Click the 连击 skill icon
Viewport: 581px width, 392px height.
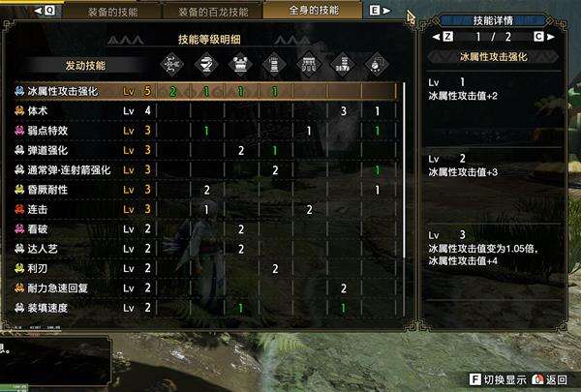pos(19,209)
